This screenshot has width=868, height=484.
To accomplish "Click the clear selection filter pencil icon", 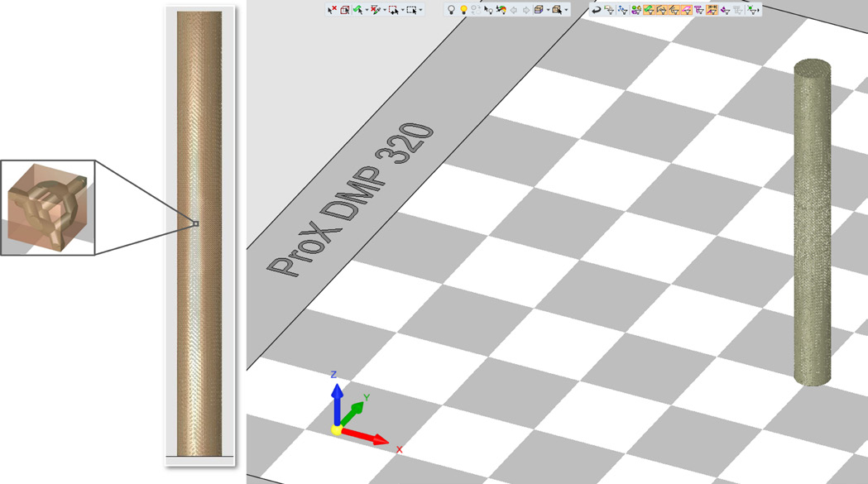I will tap(376, 10).
